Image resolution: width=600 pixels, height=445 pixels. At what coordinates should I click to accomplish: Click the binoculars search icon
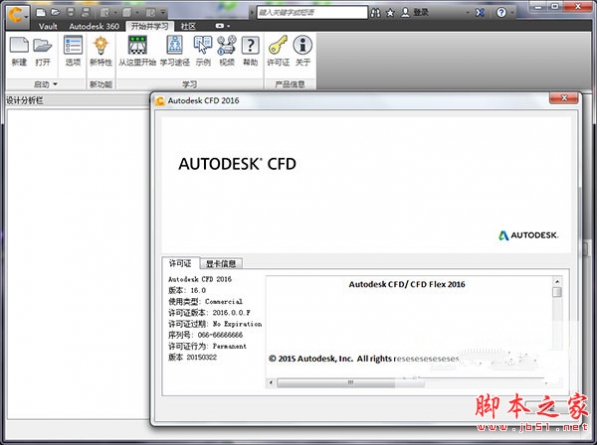(x=376, y=13)
